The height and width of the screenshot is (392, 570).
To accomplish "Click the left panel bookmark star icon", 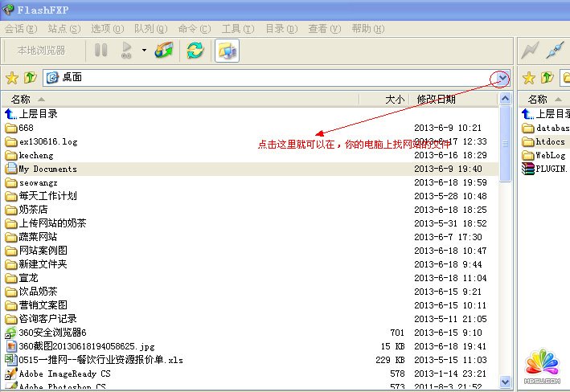I will pyautogui.click(x=12, y=78).
